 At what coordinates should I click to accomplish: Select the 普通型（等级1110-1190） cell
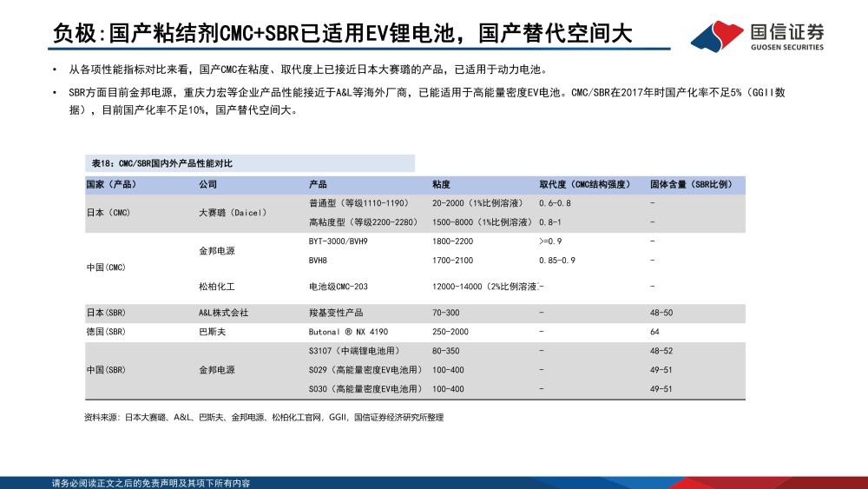point(358,203)
